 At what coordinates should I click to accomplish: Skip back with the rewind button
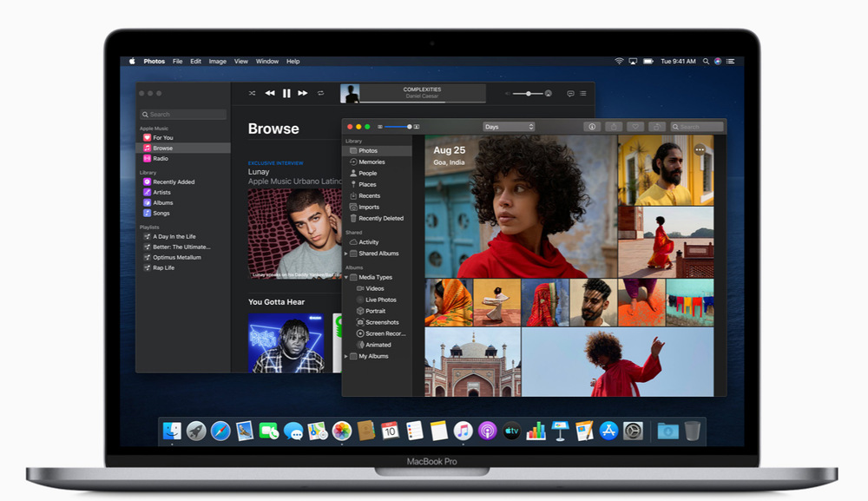(270, 93)
